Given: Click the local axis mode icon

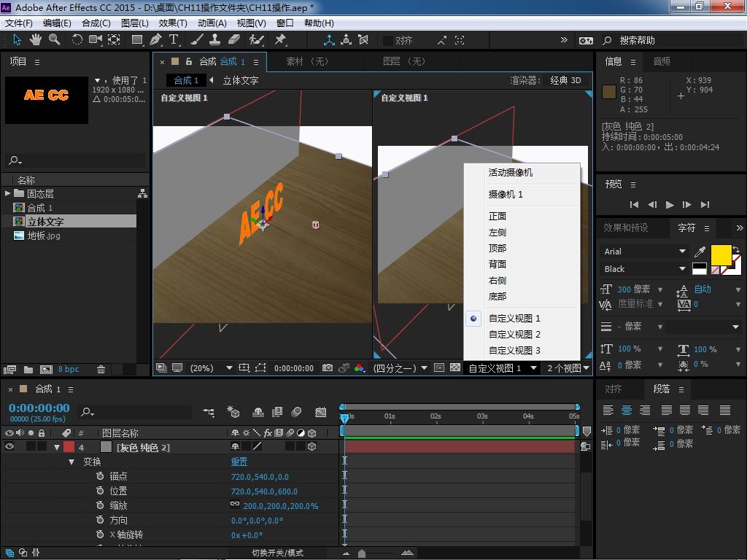Looking at the screenshot, I should pos(329,40).
